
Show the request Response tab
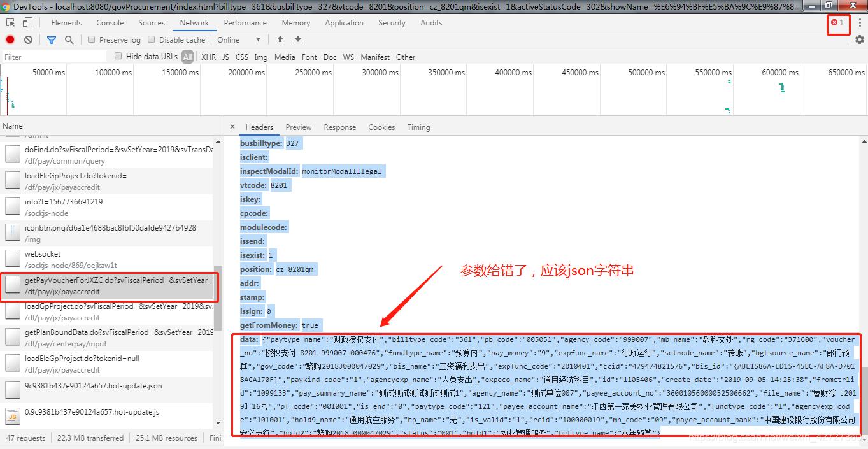point(340,127)
